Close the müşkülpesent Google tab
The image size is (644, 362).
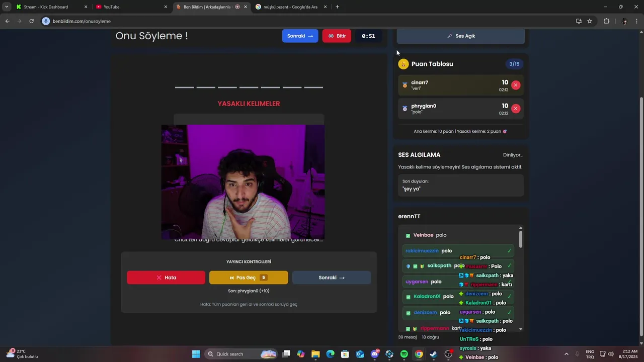pos(325,7)
